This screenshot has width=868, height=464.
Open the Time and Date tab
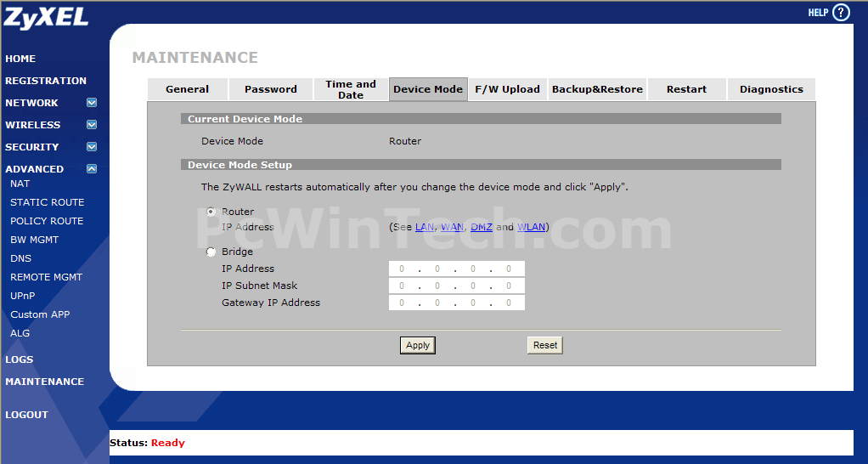click(x=351, y=89)
